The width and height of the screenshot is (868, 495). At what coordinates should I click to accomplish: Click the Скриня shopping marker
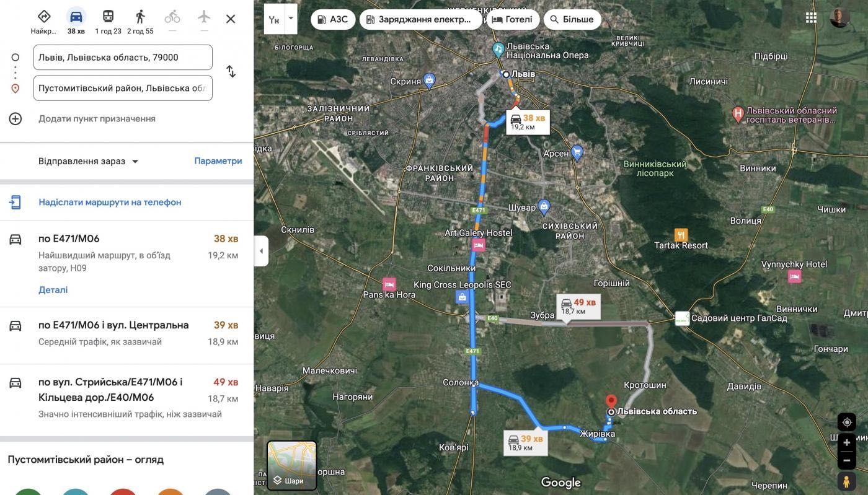pos(429,80)
